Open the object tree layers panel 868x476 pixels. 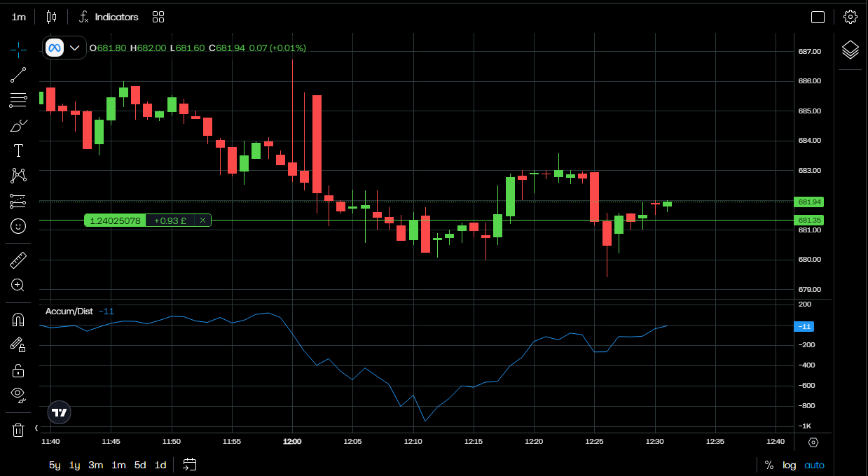click(850, 50)
